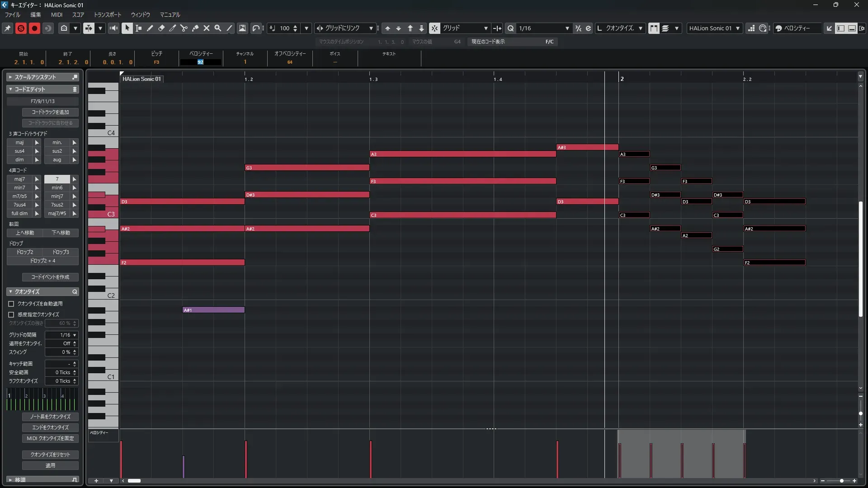The width and height of the screenshot is (868, 488).
Task: Enable クオンタイズを自動適用 checkbox
Action: (x=11, y=304)
